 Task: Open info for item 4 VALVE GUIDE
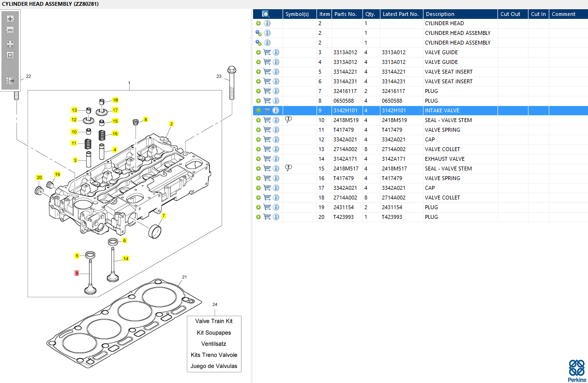pos(276,62)
